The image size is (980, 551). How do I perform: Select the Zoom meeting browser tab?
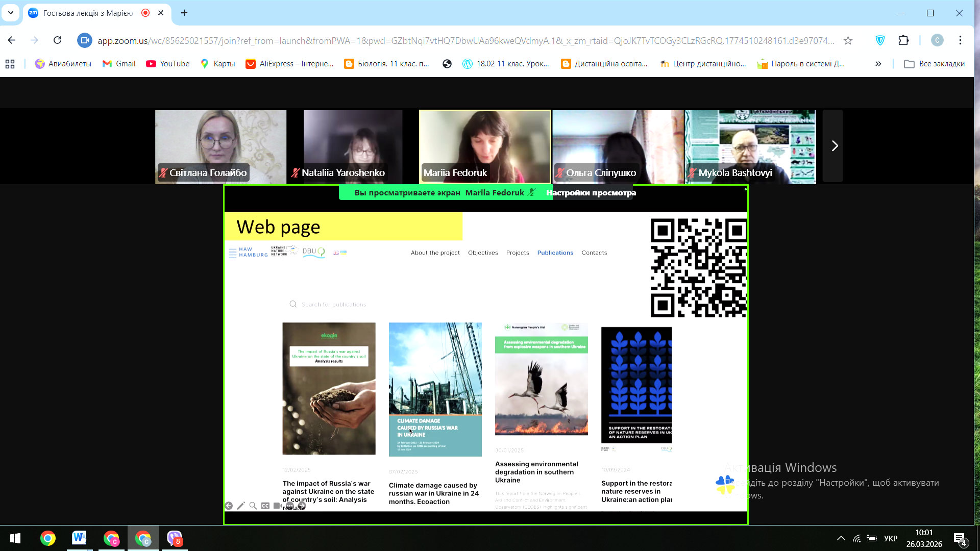tap(88, 13)
